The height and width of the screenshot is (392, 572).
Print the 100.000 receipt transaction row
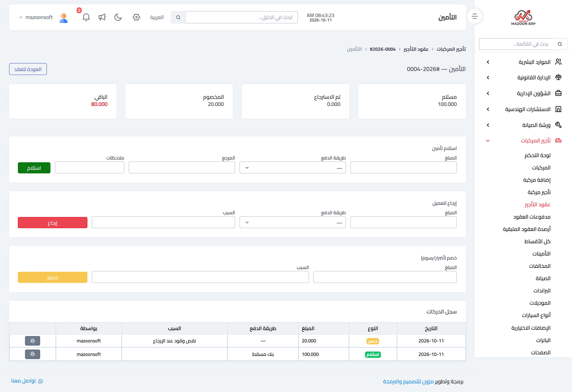(33, 354)
